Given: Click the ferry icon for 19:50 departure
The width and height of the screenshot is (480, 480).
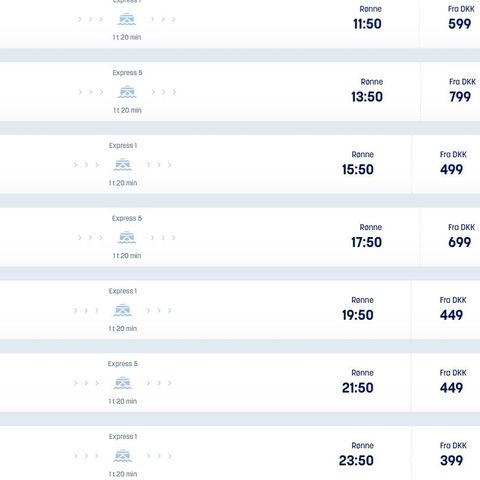Looking at the screenshot, I should coord(123,310).
